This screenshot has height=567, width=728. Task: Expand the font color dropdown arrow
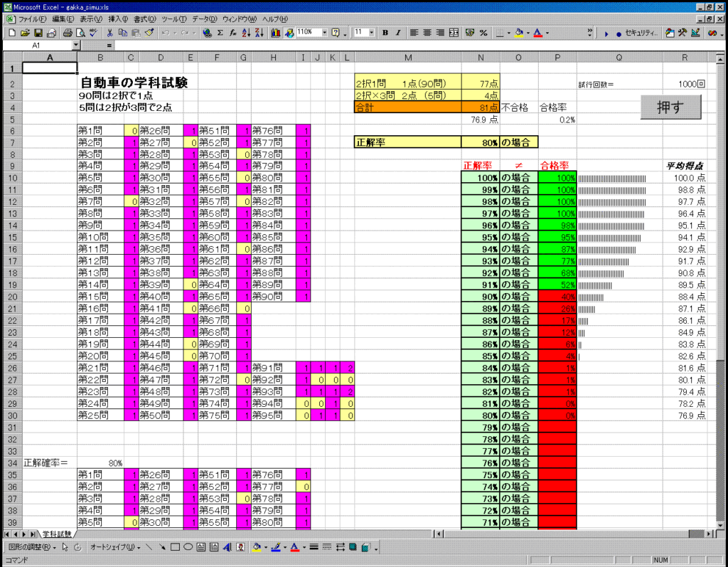click(x=547, y=33)
